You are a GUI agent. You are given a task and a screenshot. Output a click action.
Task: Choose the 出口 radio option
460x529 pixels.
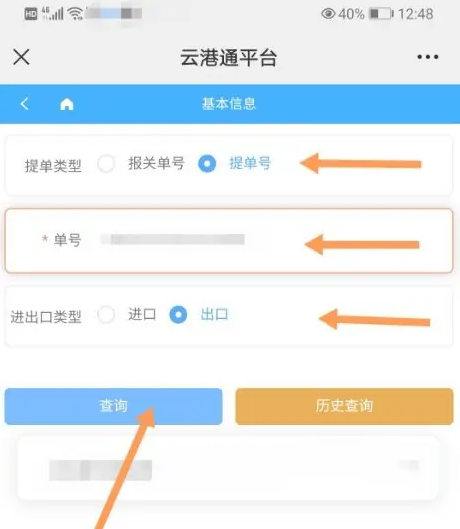(x=178, y=314)
